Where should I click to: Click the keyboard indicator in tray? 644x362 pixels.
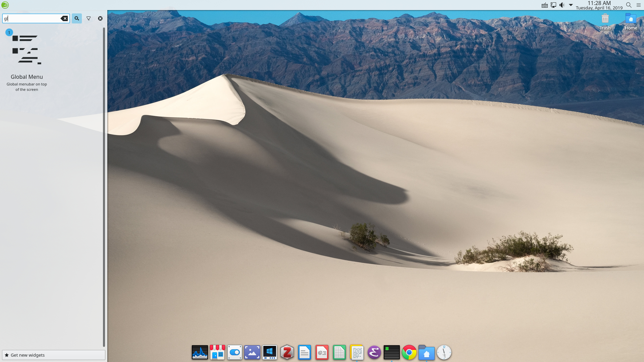pyautogui.click(x=545, y=5)
